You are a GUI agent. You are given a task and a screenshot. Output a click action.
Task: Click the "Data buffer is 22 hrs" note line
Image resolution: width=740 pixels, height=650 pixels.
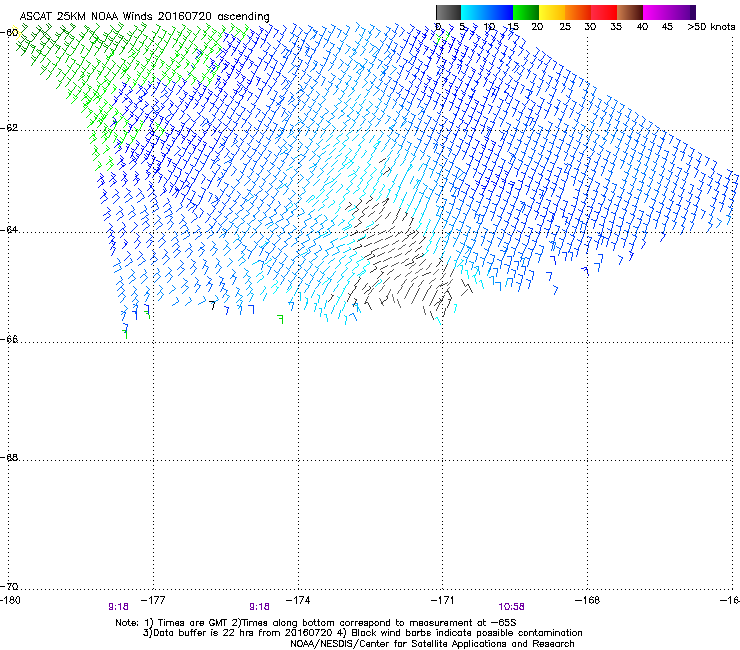point(362,633)
